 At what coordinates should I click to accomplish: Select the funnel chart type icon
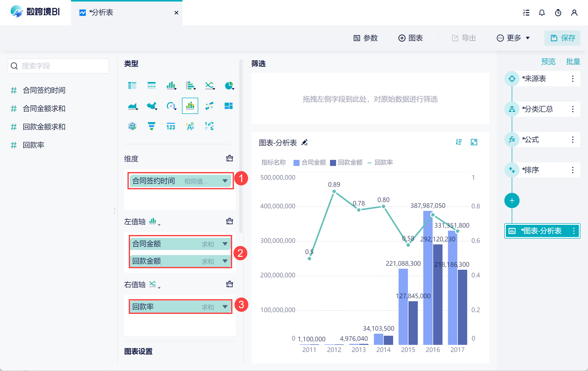click(x=151, y=126)
